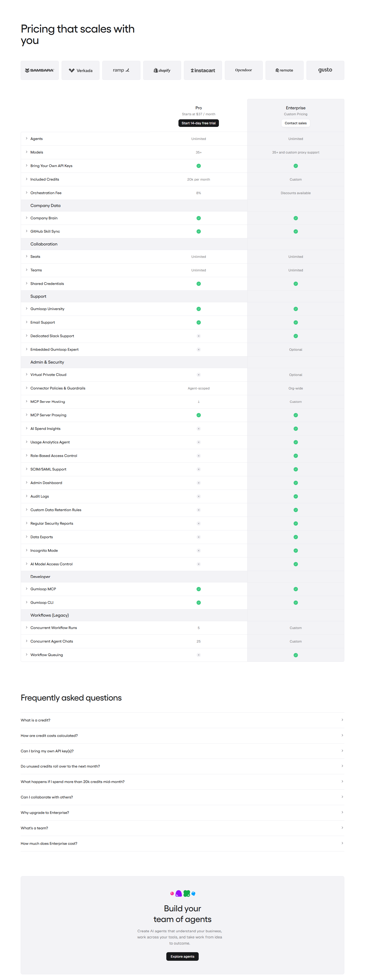Open the Instacart logo card
The width and height of the screenshot is (365, 980).
[x=203, y=70]
